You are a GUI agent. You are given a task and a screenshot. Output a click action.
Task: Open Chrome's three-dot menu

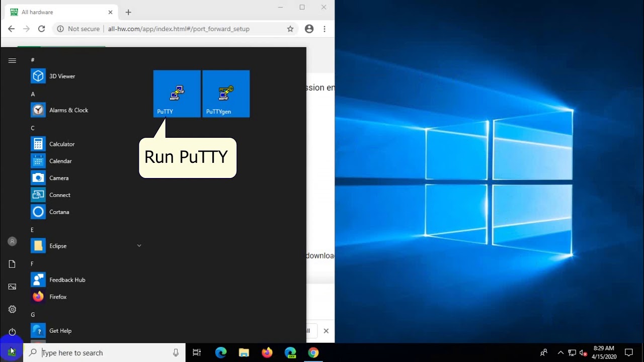tap(325, 29)
